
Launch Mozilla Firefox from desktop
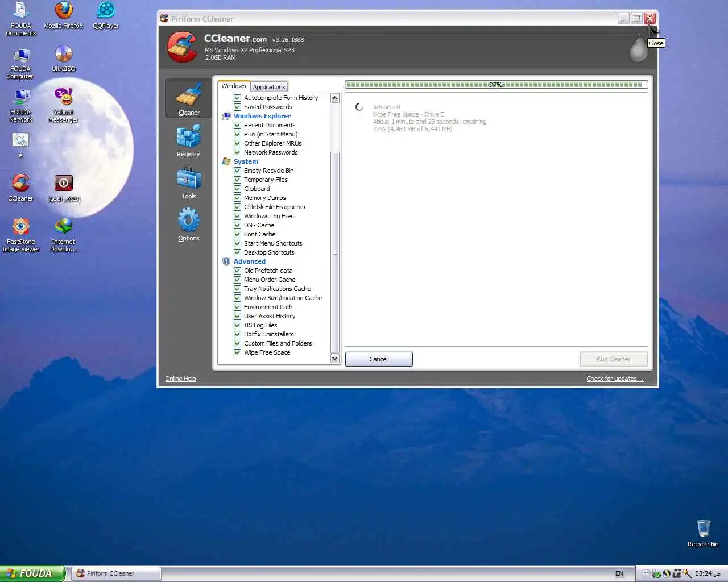(64, 15)
